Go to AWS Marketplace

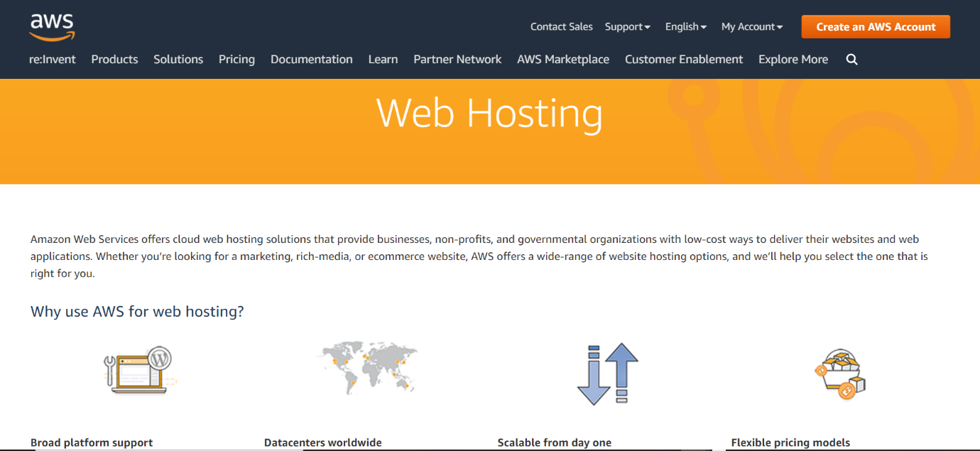click(563, 60)
